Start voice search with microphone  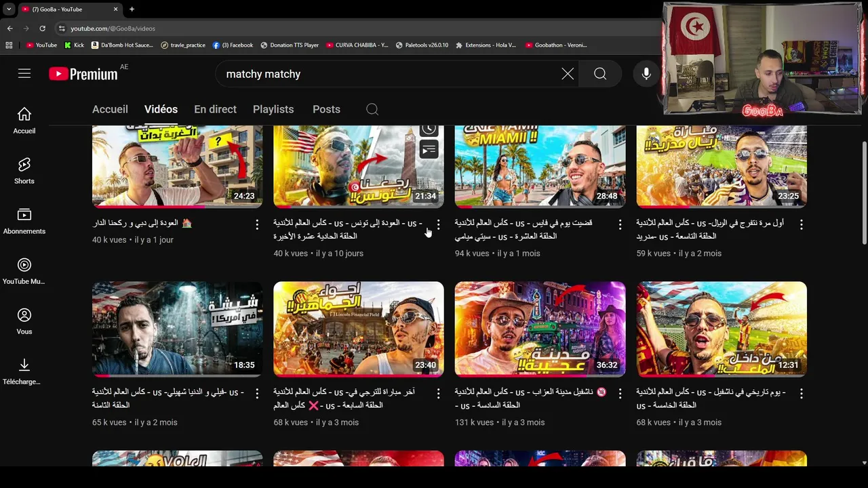pyautogui.click(x=646, y=74)
